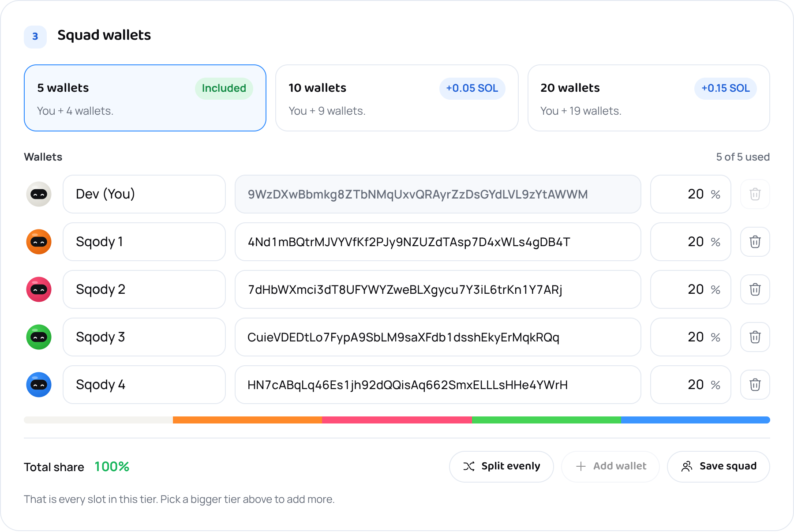
Task: Edit Sqody 4 address starting HN7cAB
Action: (x=438, y=385)
